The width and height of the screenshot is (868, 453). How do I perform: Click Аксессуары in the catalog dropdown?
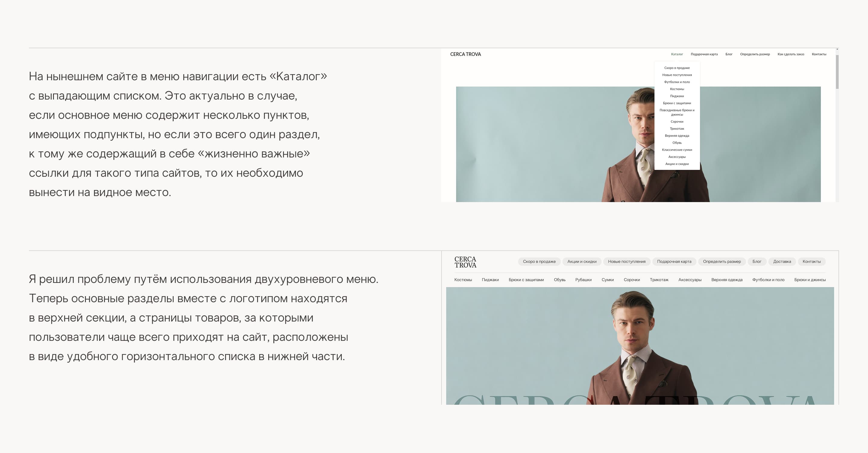[677, 157]
